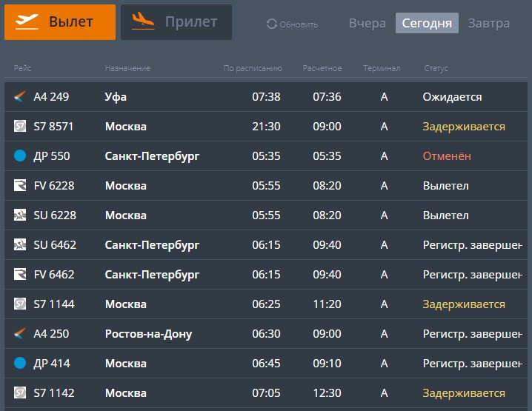Click Задерживается status for S7 1142
The width and height of the screenshot is (532, 411).
coord(464,393)
